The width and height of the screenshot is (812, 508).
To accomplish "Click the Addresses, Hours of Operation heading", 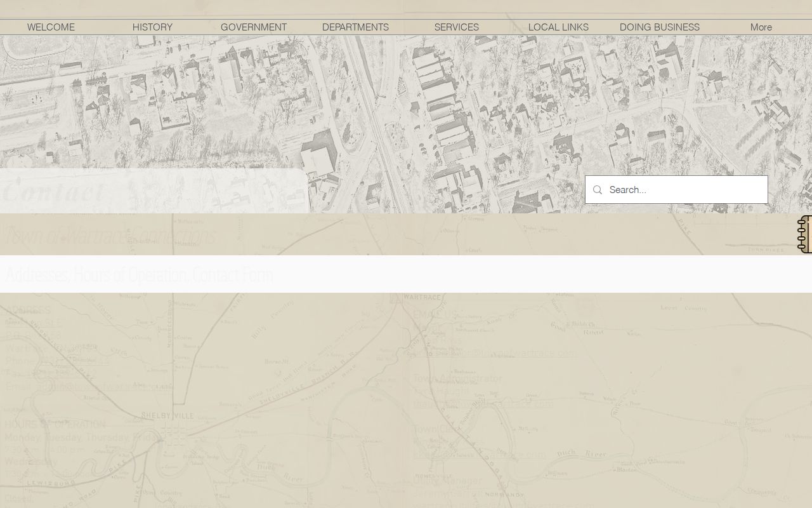I will (x=139, y=274).
